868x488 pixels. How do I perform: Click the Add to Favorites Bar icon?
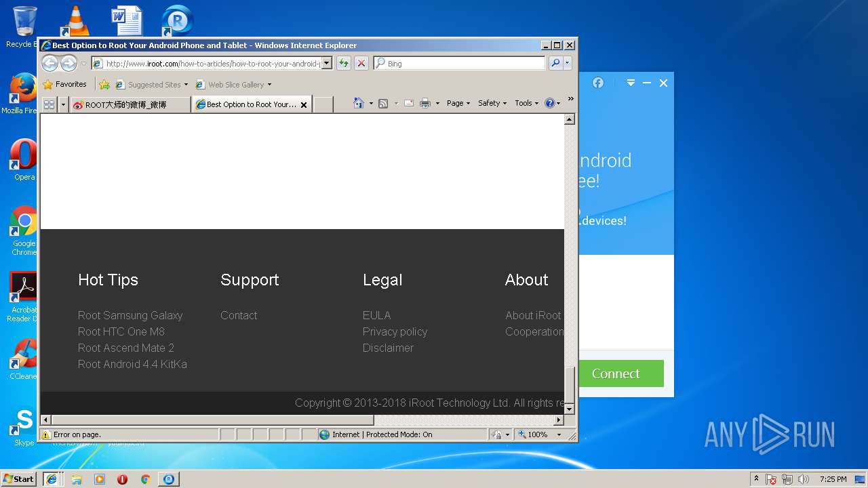[x=104, y=85]
